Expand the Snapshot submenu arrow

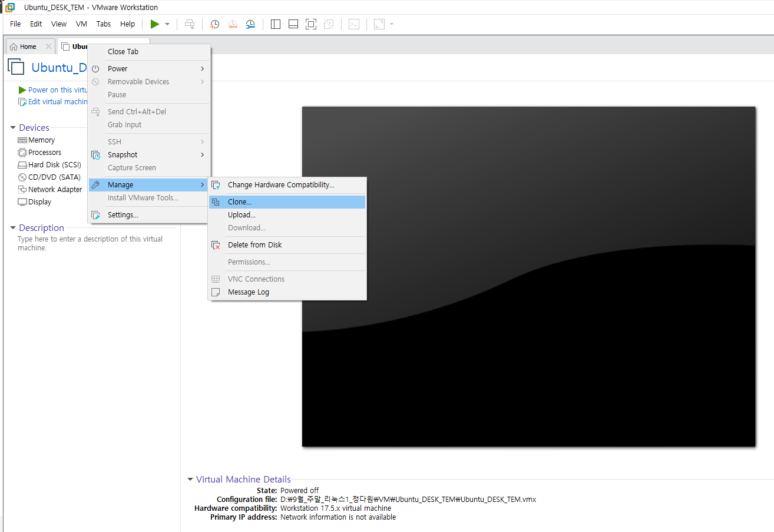[x=202, y=155]
